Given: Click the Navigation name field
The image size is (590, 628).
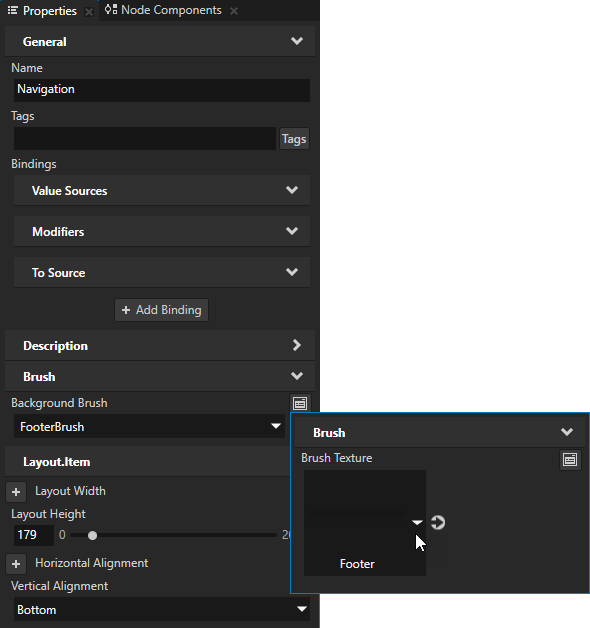Looking at the screenshot, I should click(162, 90).
